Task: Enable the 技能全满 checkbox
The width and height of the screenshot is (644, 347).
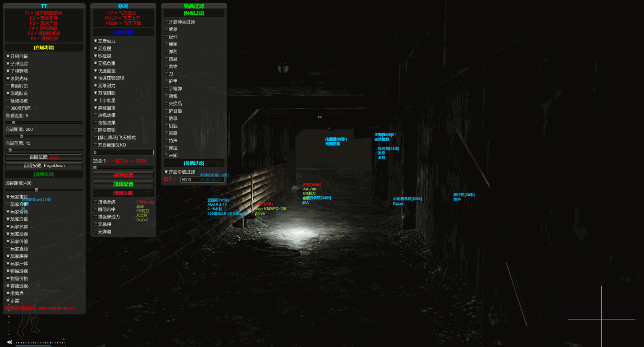Action: tap(95, 202)
